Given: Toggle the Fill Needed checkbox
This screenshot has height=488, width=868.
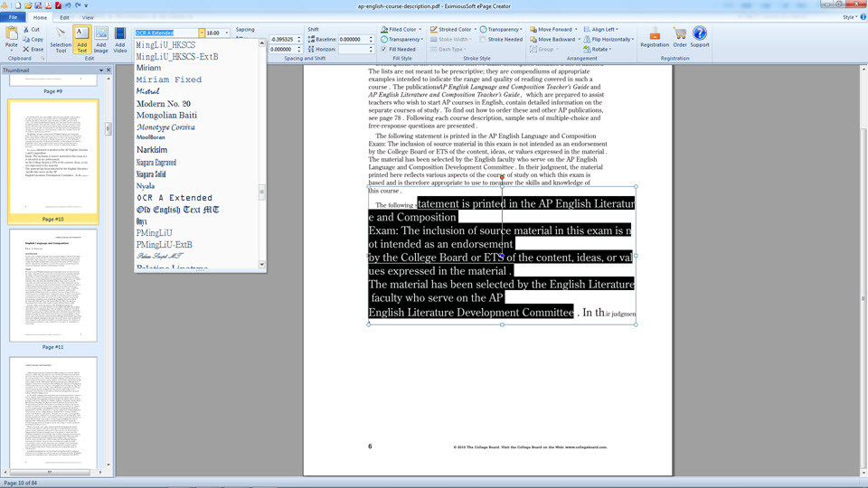Looking at the screenshot, I should pos(383,49).
